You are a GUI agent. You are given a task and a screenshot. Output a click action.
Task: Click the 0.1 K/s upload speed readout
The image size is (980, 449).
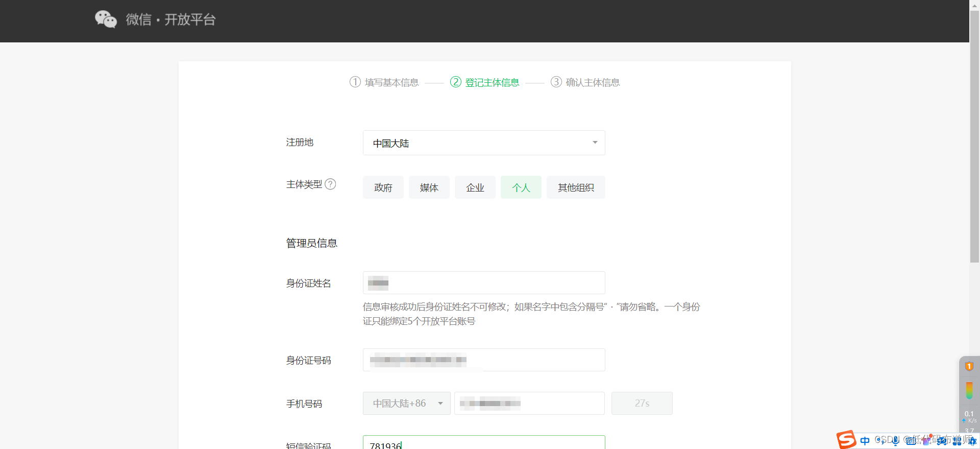969,417
